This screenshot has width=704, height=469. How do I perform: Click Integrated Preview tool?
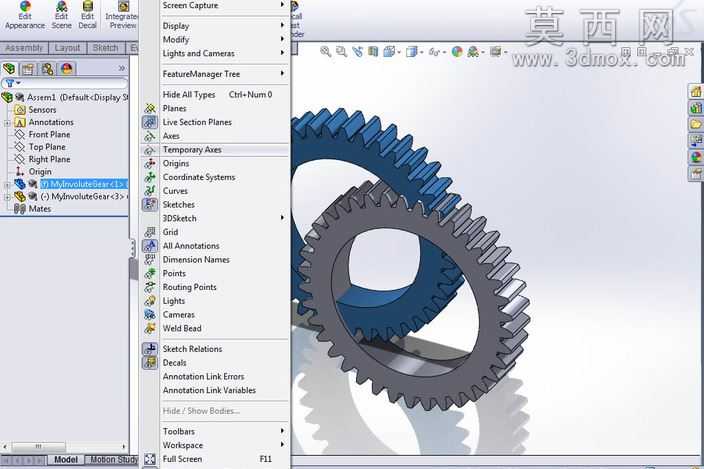tap(121, 15)
